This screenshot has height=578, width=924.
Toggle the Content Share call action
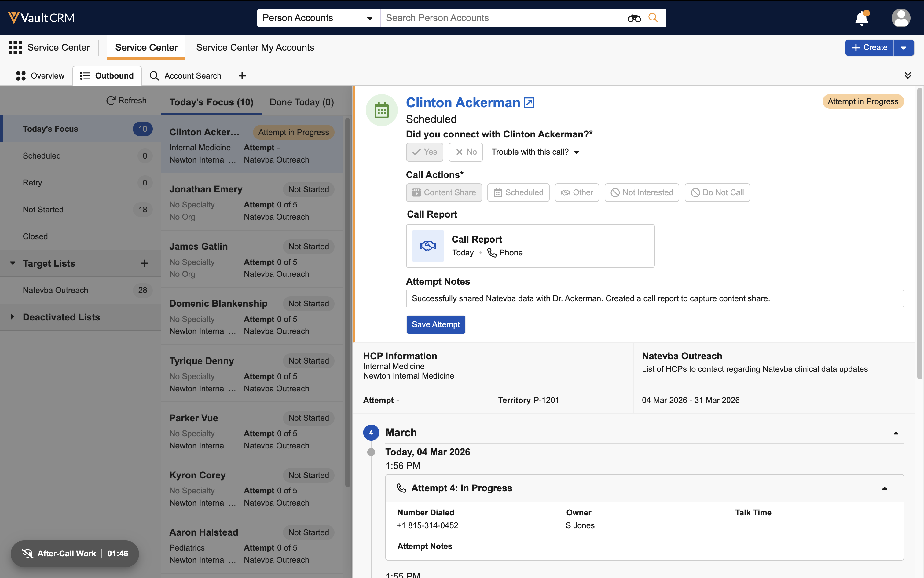tap(443, 192)
